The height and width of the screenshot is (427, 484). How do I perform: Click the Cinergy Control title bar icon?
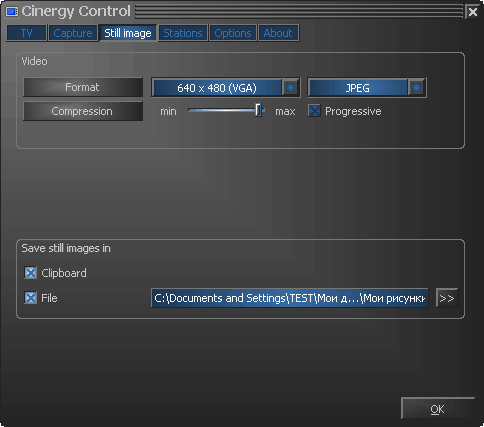(x=12, y=12)
